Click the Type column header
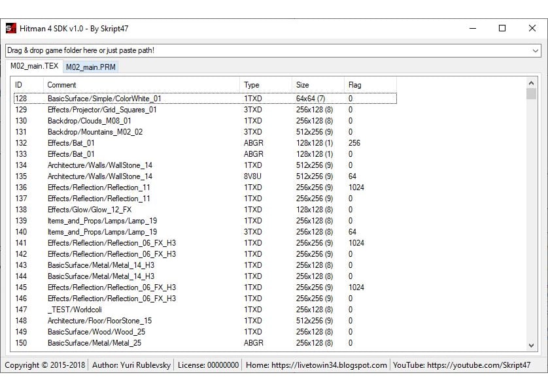Screen dimensions: 548x392 click(x=265, y=85)
